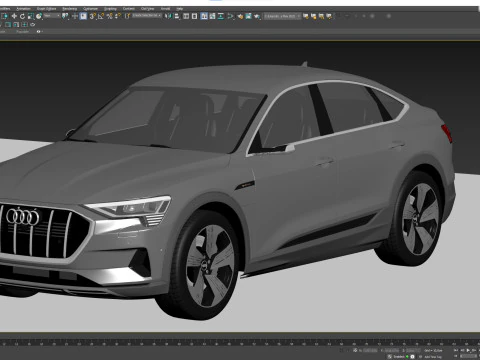The image size is (480, 360).
Task: Click the ribbon minimize toggle next to Populate
Action: point(39,32)
